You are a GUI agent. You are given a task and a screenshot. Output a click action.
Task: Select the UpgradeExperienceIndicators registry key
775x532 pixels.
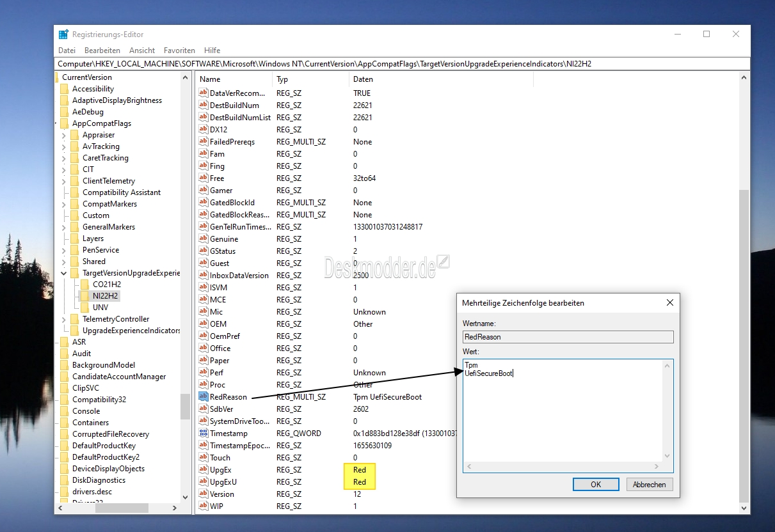[x=131, y=331]
